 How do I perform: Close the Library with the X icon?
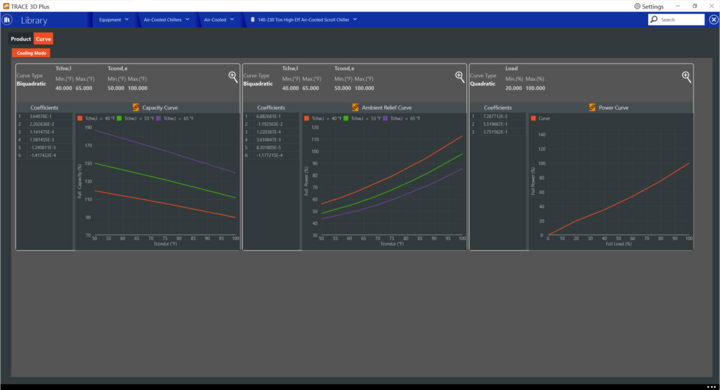[713, 20]
